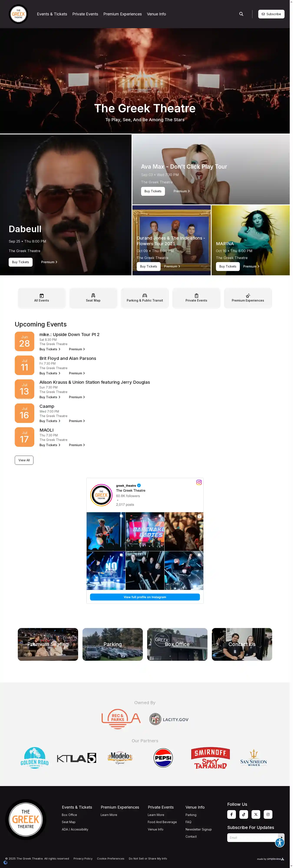Click the View All events button
Viewport: 293px width, 868px height.
point(24,460)
